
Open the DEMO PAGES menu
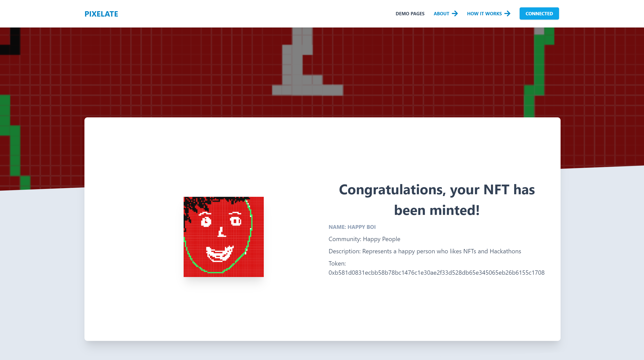point(410,14)
